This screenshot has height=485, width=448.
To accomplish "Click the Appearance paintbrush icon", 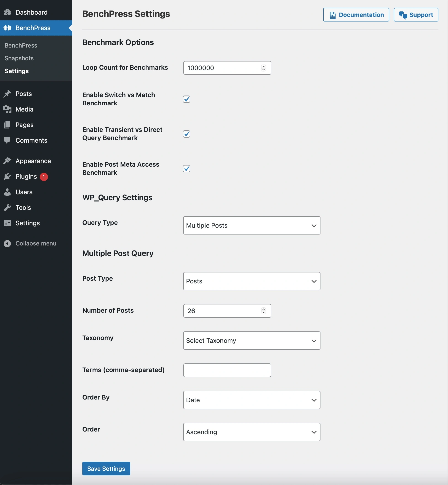I will (x=8, y=161).
